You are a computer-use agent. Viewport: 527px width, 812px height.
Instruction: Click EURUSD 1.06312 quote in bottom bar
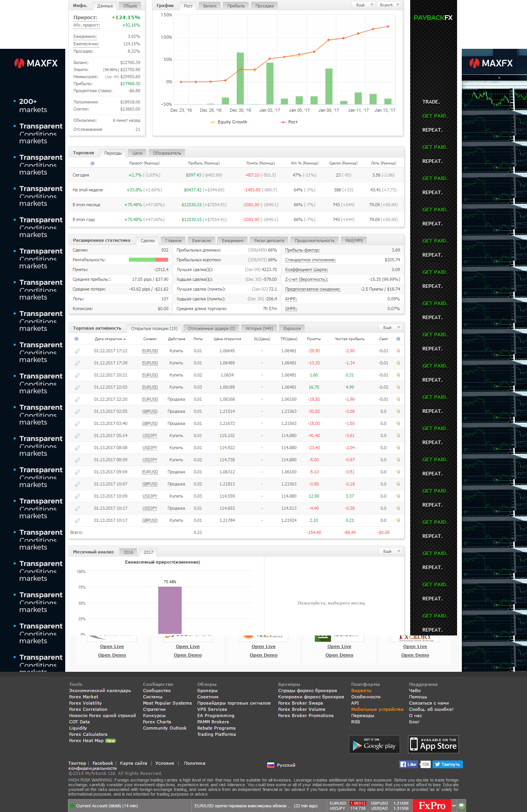(348, 803)
